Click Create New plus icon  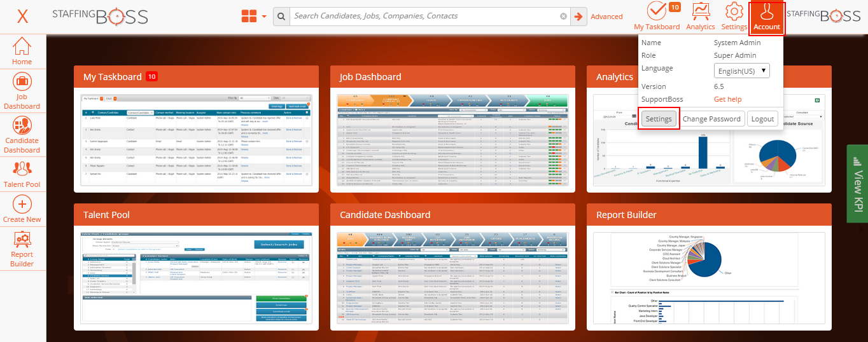point(22,209)
